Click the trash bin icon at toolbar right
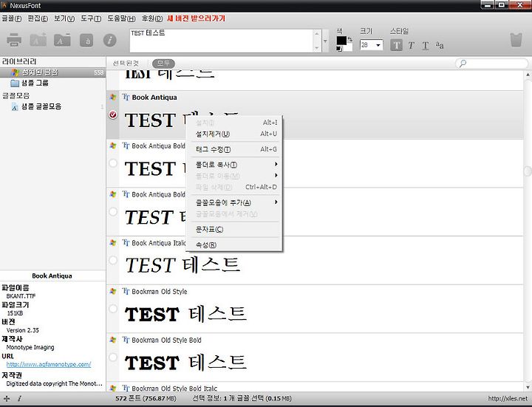 [x=516, y=40]
